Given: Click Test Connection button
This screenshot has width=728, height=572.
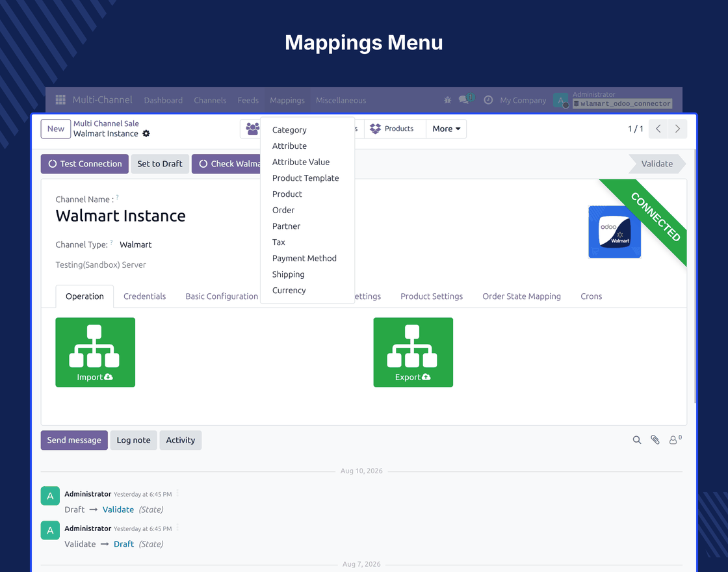Looking at the screenshot, I should (84, 164).
